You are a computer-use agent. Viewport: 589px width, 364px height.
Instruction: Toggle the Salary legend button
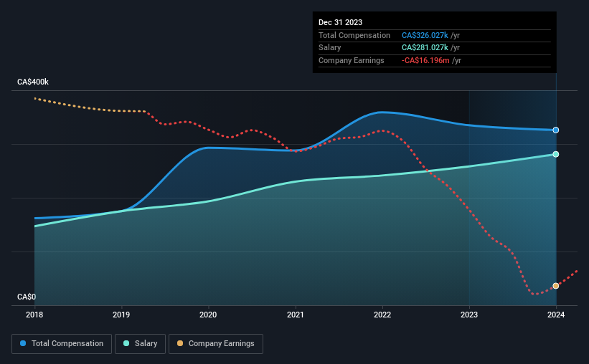[x=140, y=344]
